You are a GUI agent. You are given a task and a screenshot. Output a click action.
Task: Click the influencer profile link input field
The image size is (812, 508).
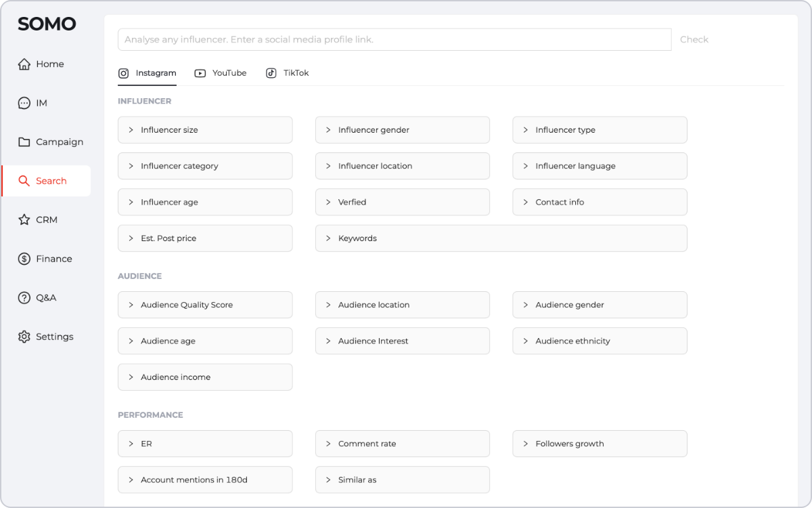(394, 39)
